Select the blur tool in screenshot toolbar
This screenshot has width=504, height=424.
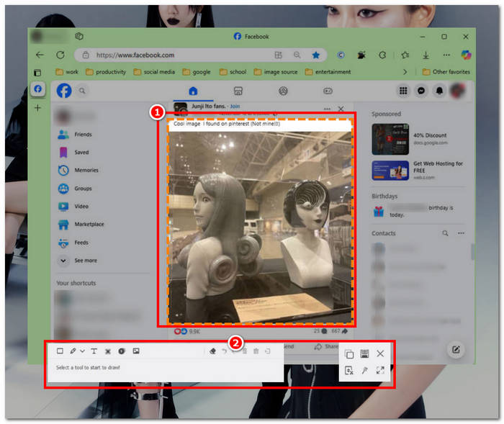pos(108,351)
